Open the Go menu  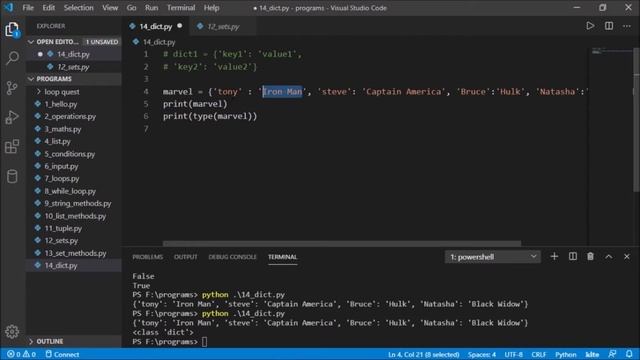(x=131, y=8)
